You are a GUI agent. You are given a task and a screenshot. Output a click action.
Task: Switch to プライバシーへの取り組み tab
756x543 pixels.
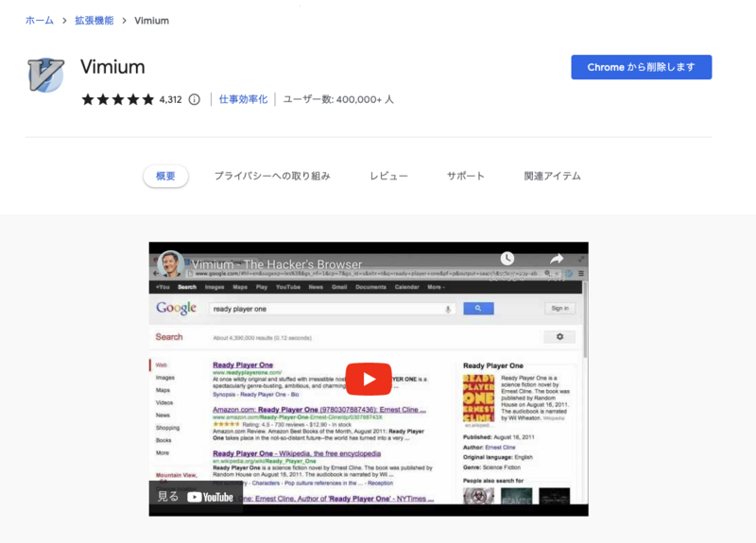[x=272, y=176]
